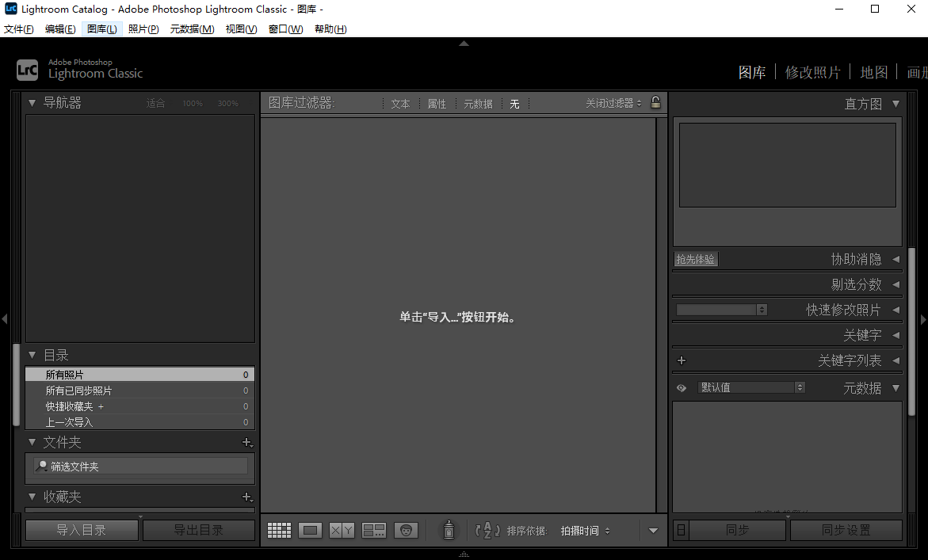
Task: Switch to Grid view icon
Action: 279,531
